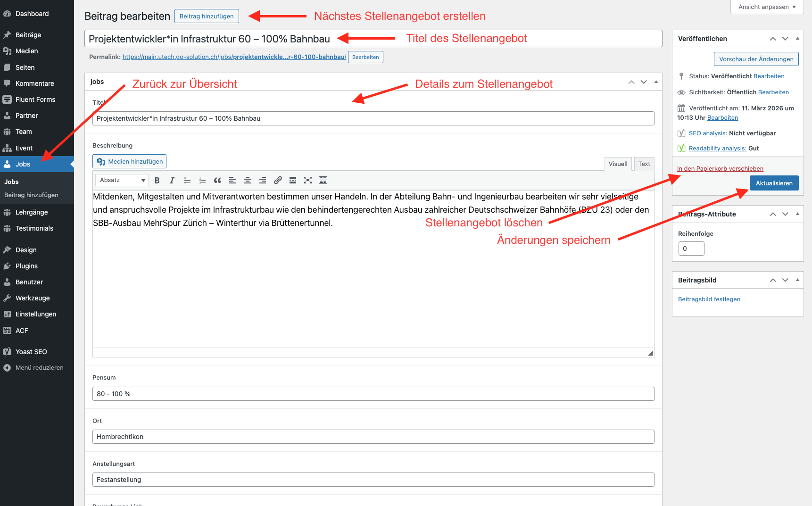The image size is (812, 506).
Task: Insert the Read More tag
Action: (293, 180)
